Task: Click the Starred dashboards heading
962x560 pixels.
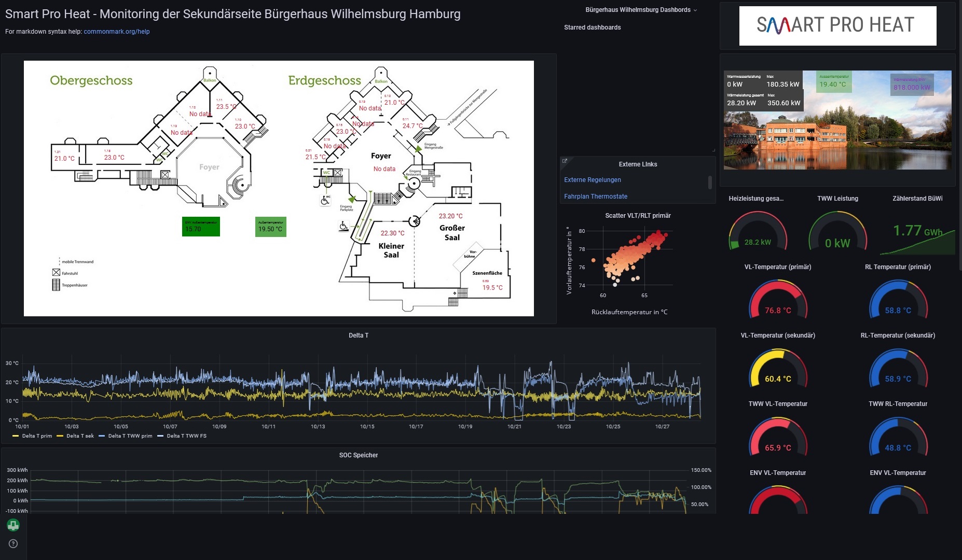Action: [592, 27]
